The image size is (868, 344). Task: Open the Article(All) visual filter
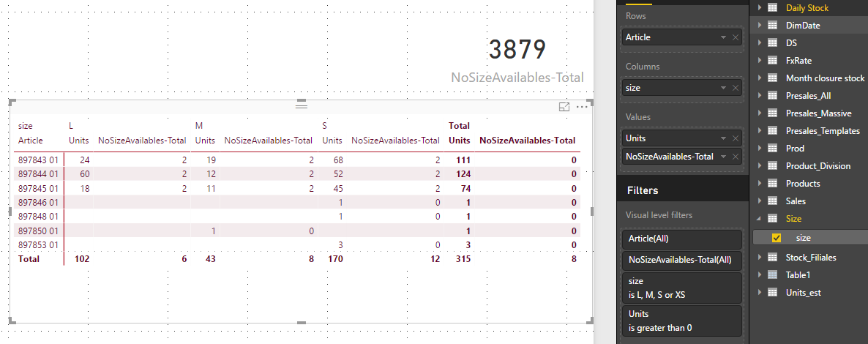click(682, 240)
